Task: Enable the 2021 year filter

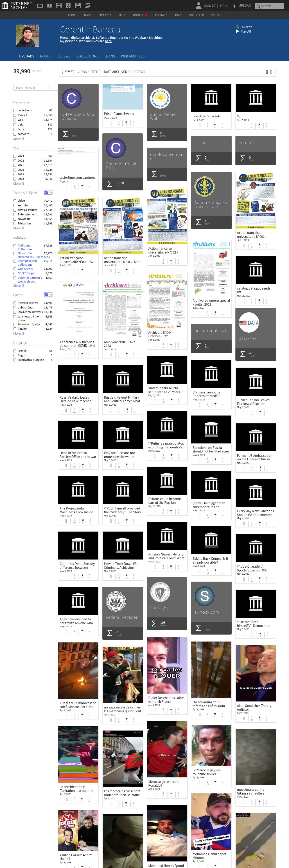Action: click(x=15, y=165)
